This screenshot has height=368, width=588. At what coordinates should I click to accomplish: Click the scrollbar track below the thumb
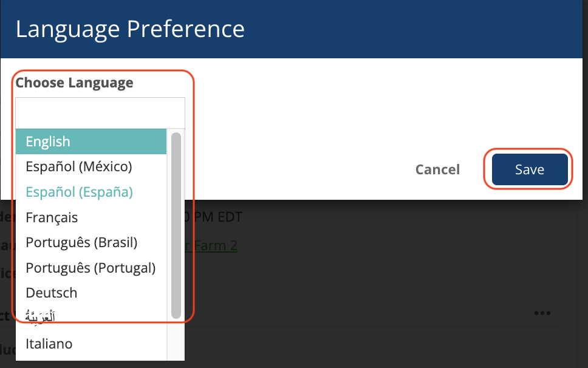[176, 339]
